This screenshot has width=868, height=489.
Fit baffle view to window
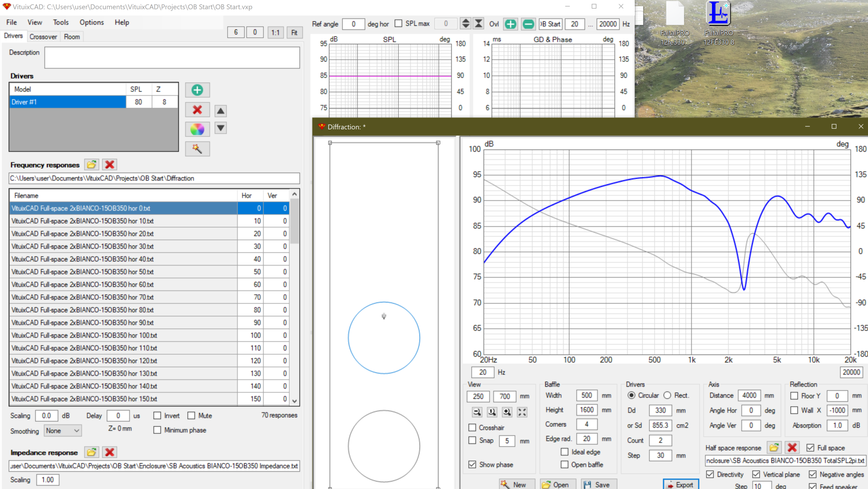(x=522, y=412)
